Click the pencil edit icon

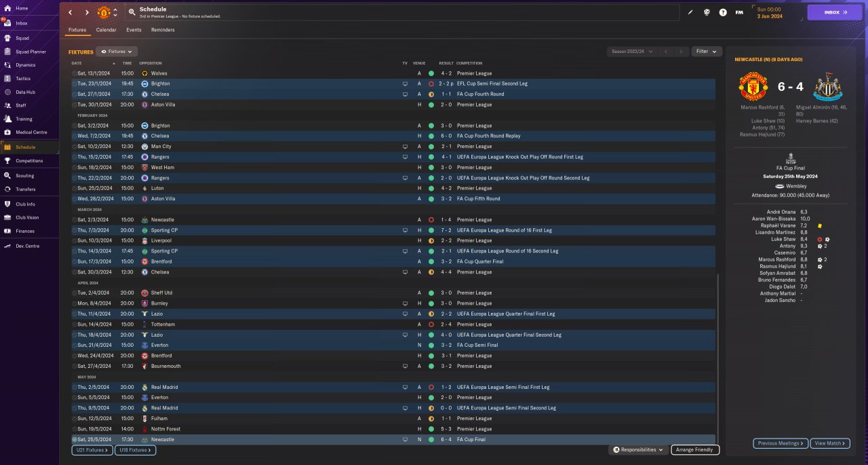[690, 12]
